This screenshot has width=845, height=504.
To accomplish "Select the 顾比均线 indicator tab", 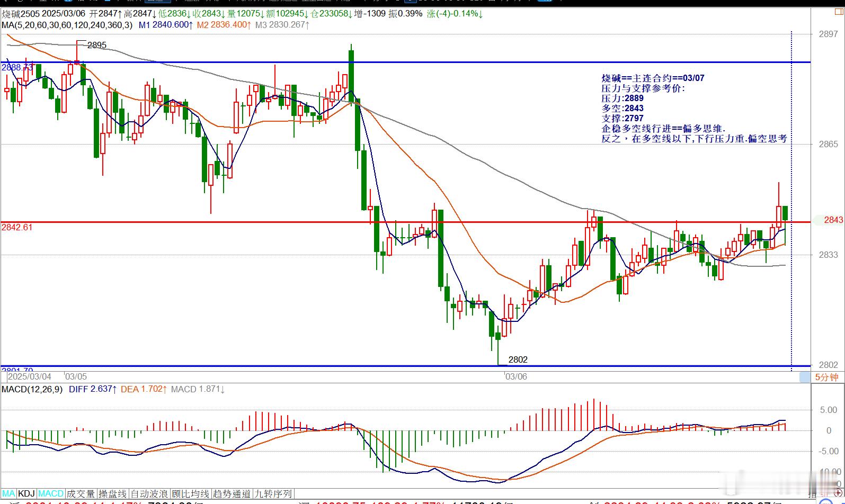I will point(190,493).
